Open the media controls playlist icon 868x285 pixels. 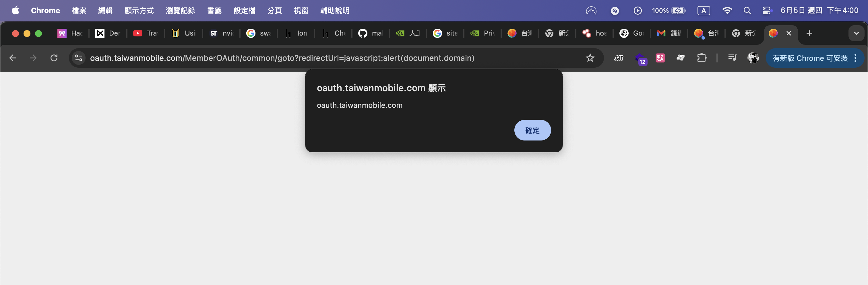coord(732,58)
